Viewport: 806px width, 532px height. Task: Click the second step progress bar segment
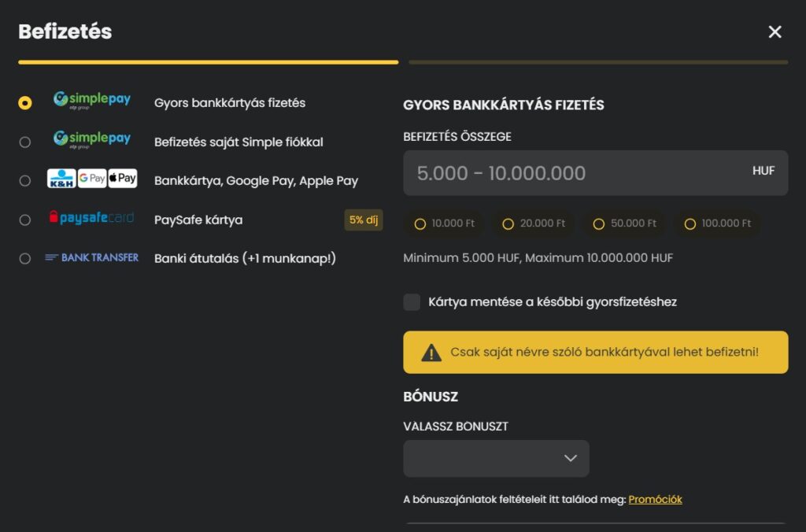598,62
